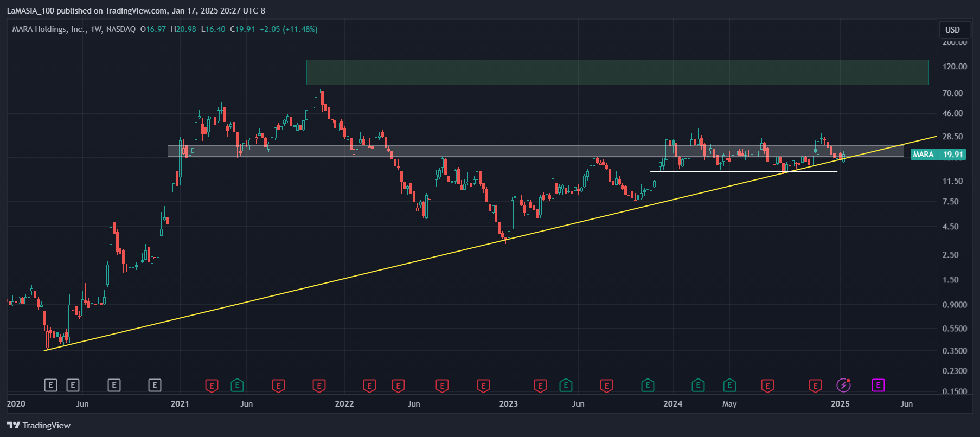
Task: Click the 2022 label on time axis
Action: [x=344, y=403]
